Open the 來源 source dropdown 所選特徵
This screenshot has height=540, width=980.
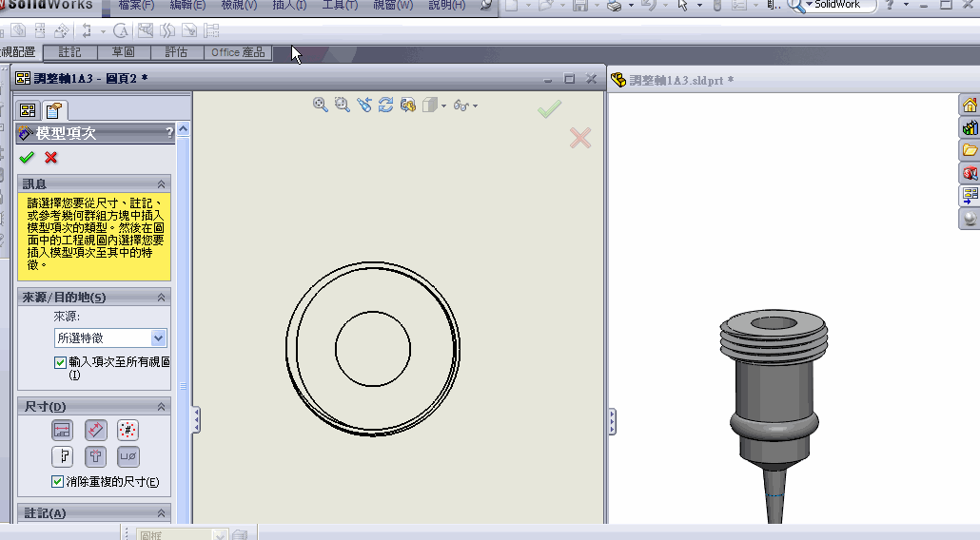(x=110, y=337)
